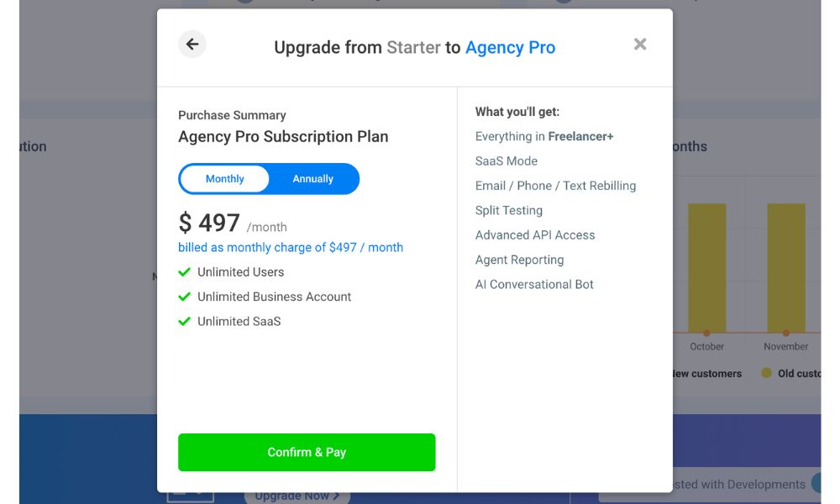
Task: Click the AI Conversational Bot feature item
Action: (534, 285)
